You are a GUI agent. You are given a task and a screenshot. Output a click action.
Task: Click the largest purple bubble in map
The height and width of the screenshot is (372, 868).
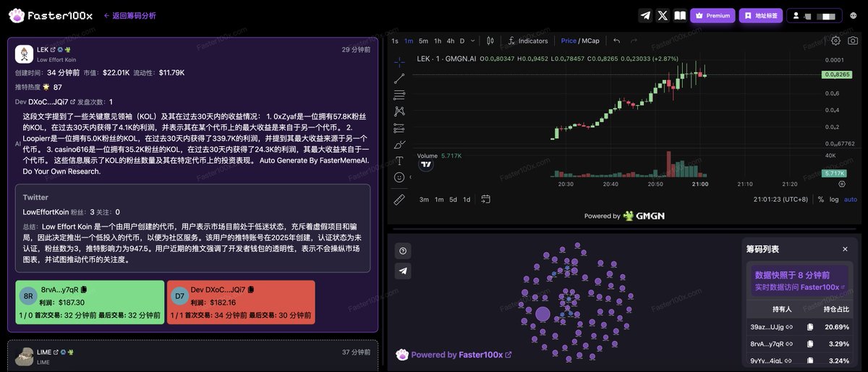542,314
